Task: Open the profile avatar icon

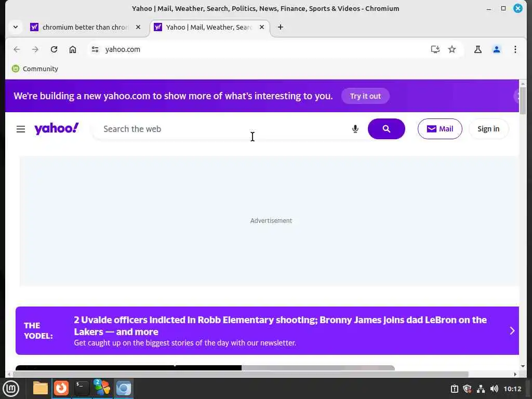Action: tap(496, 49)
